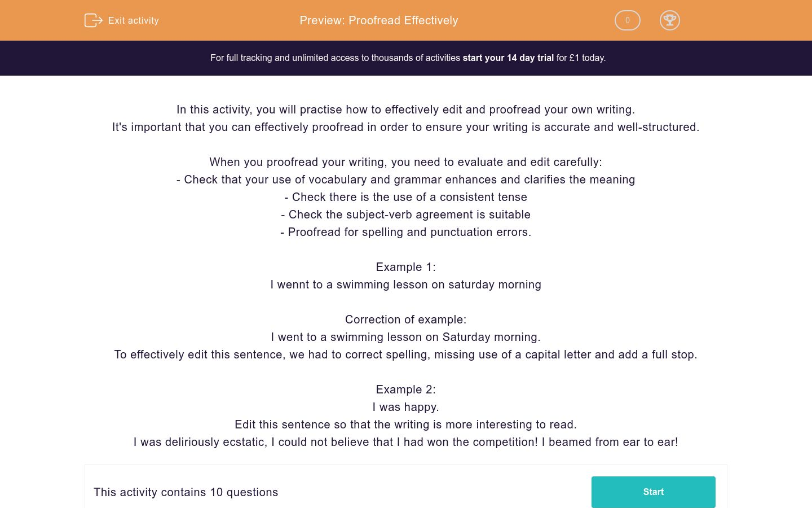
Task: Select the Preview: Proofread Effectively title
Action: [x=378, y=20]
